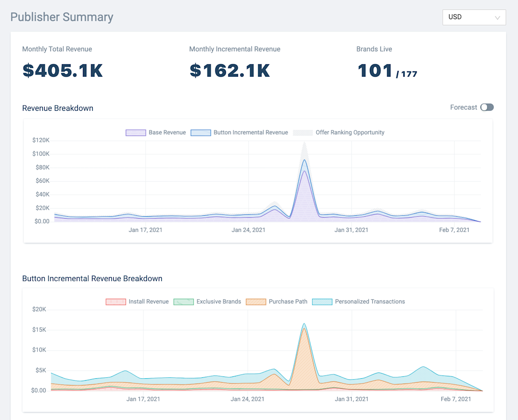Screen dimensions: 518x420
Task: Click Jan 24, 2021 on Revenue Breakdown axis
Action: 248,230
